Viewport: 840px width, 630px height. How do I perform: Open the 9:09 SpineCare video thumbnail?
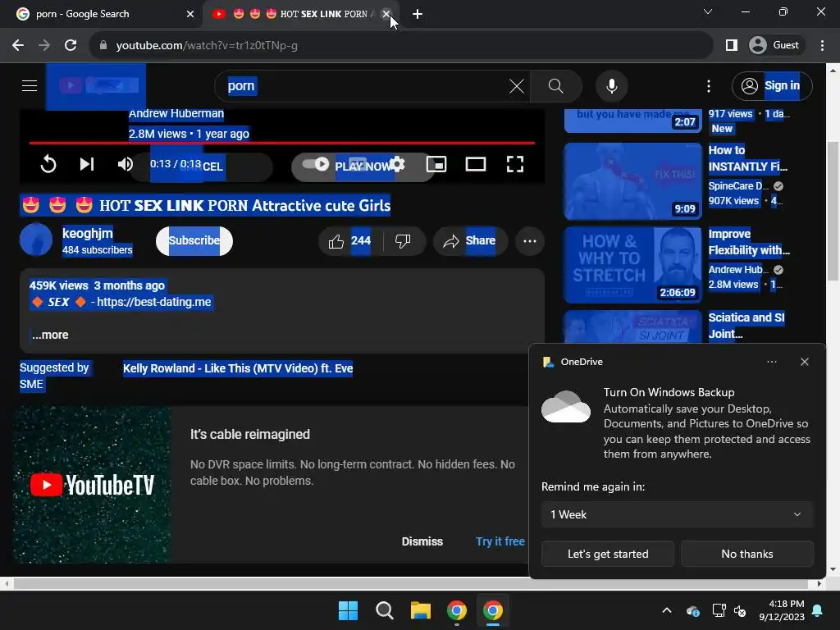632,181
